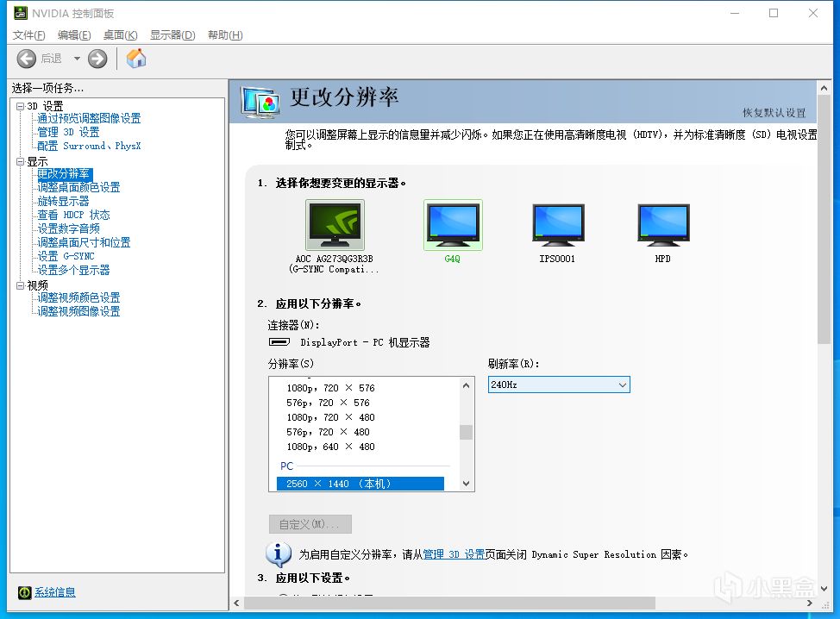The image size is (840, 619).
Task: Click the DisplayPort connector icon
Action: click(279, 341)
